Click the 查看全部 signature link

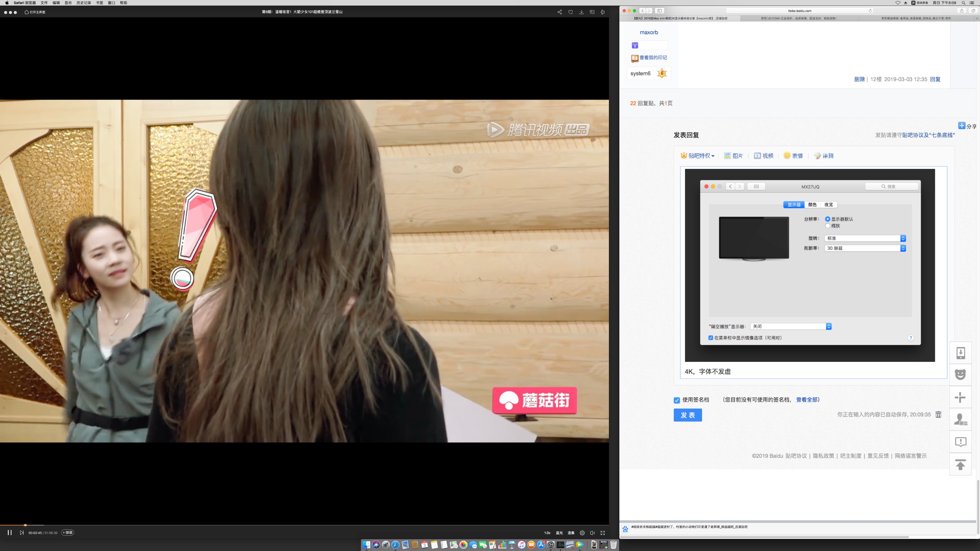tap(807, 400)
